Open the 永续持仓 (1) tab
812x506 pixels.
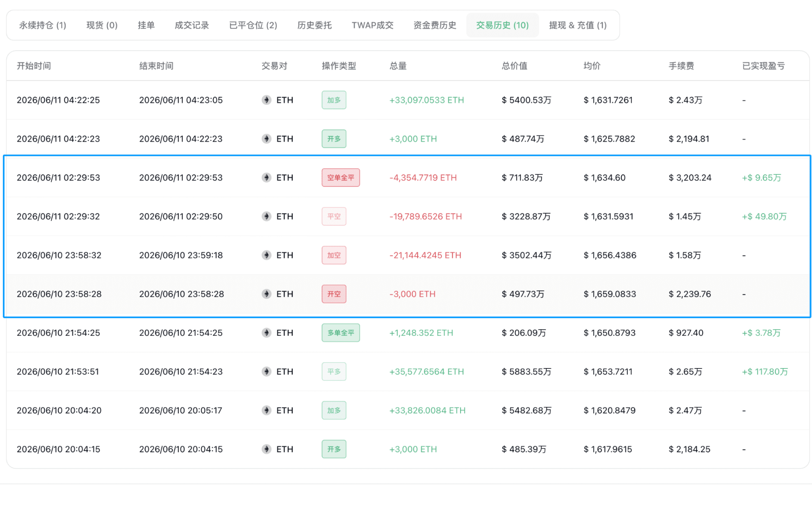pos(43,25)
